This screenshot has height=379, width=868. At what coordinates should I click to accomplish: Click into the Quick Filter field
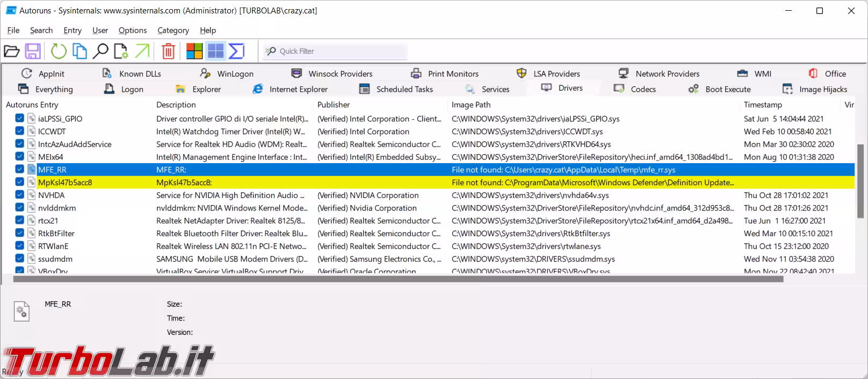[x=341, y=52]
